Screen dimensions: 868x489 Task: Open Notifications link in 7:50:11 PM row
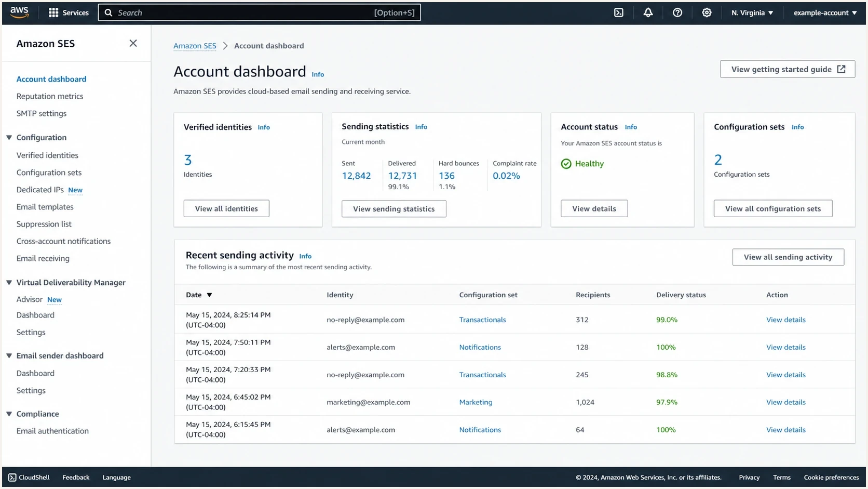480,347
